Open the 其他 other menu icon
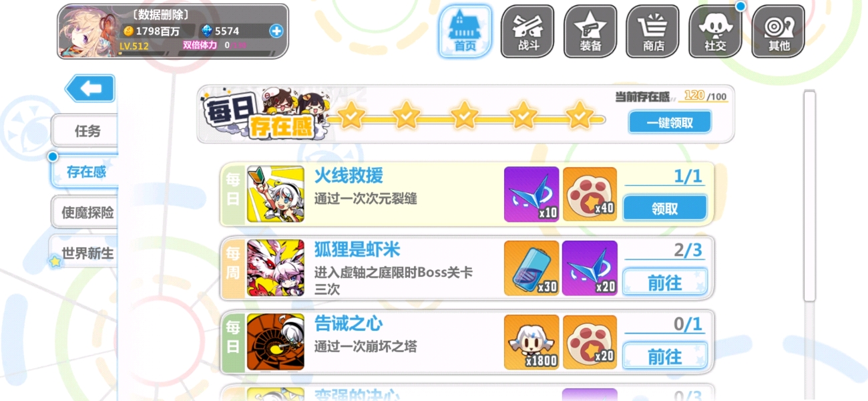Viewport: 868px width, 401px height. pyautogui.click(x=779, y=31)
